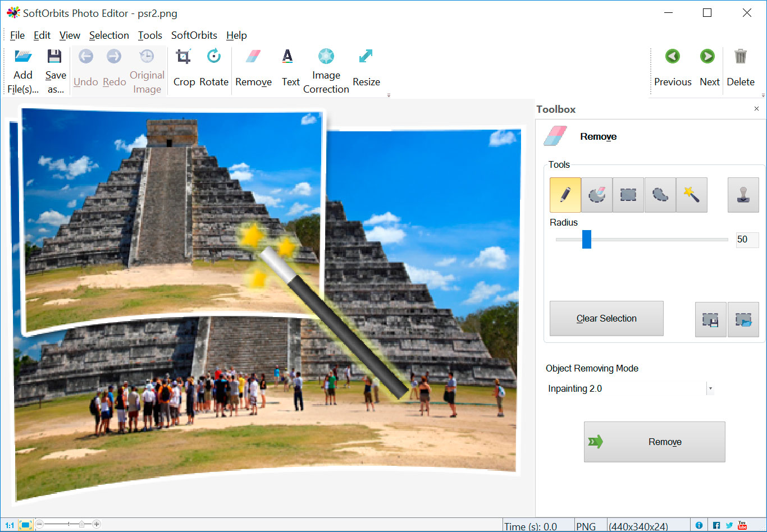This screenshot has width=767, height=532.
Task: Load a saved selection from file
Action: (x=743, y=318)
